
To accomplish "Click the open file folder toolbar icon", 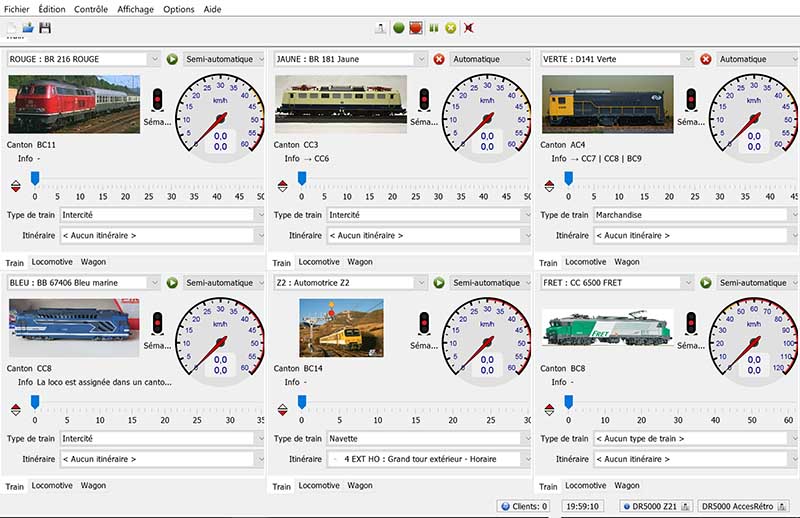I will (28, 28).
